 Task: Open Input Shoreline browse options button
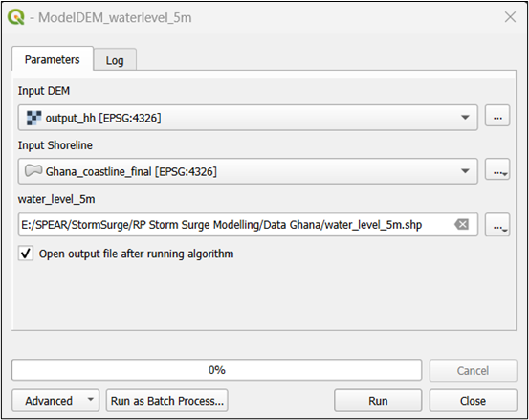[x=497, y=169]
